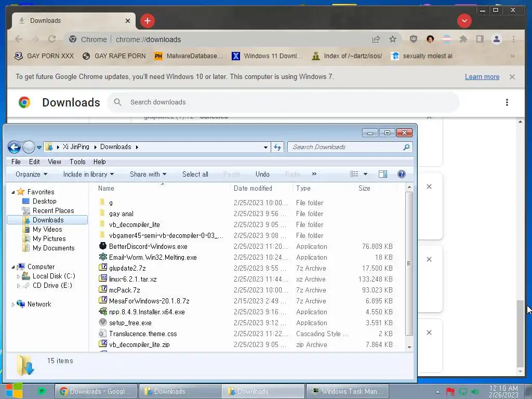Select the Email-Worm.Win32.Melting.exe file icon

pos(102,257)
